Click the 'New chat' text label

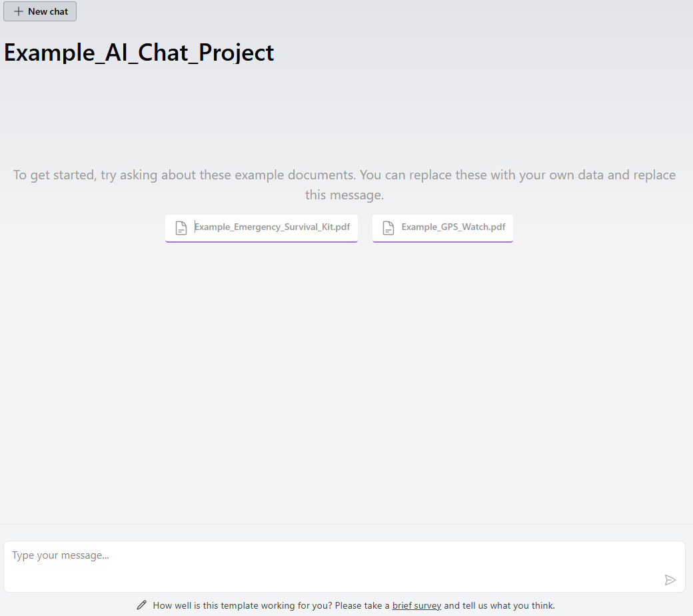[48, 11]
